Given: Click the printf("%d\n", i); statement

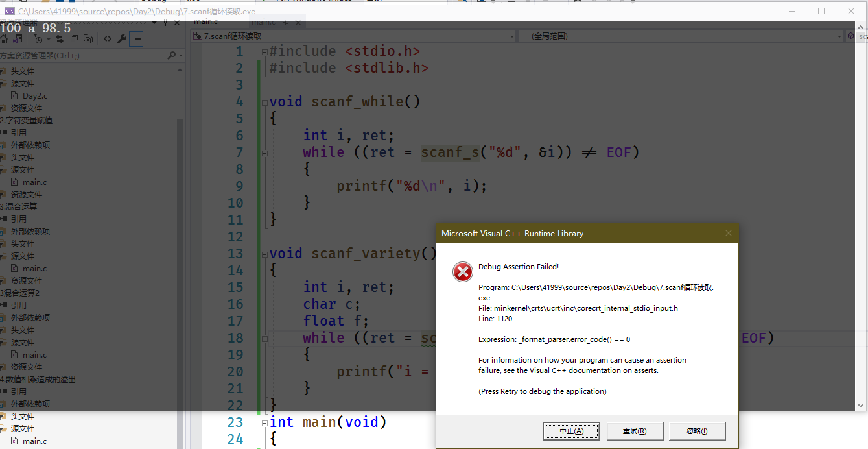Looking at the screenshot, I should [x=412, y=186].
